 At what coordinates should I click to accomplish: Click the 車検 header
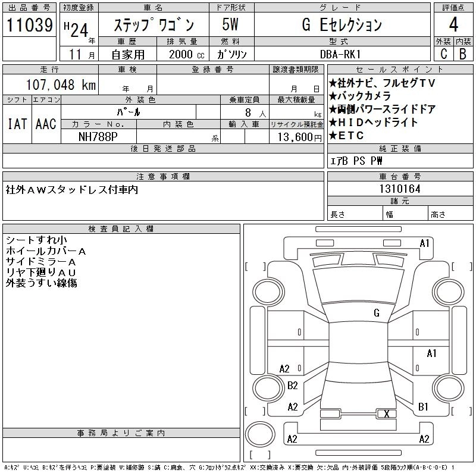coord(127,70)
